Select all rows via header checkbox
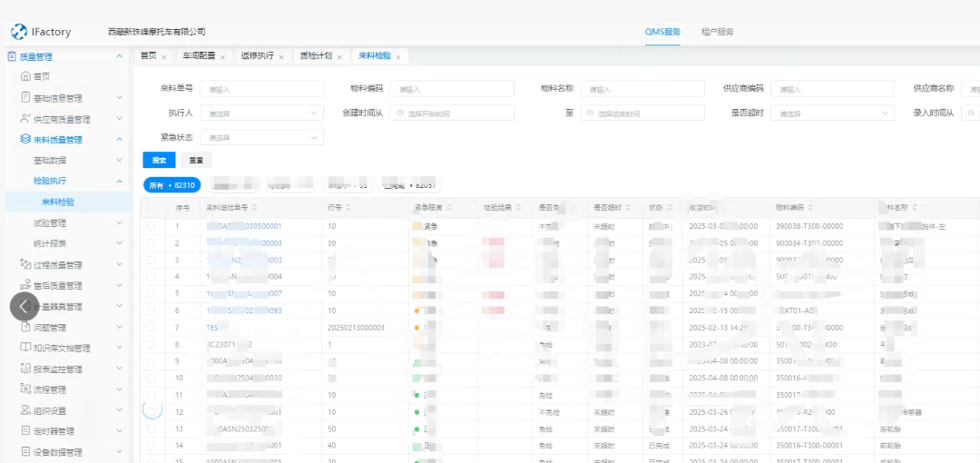Screen dimensions: 980x463 pyautogui.click(x=151, y=208)
